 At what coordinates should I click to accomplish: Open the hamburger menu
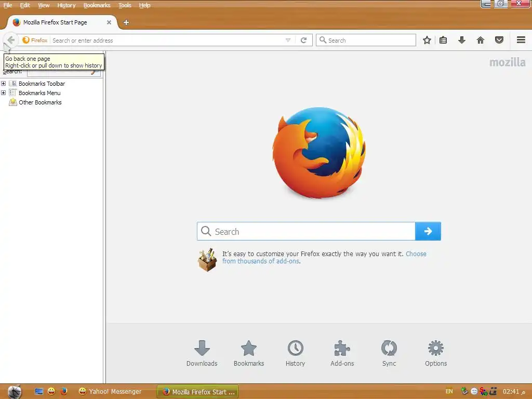tap(521, 40)
